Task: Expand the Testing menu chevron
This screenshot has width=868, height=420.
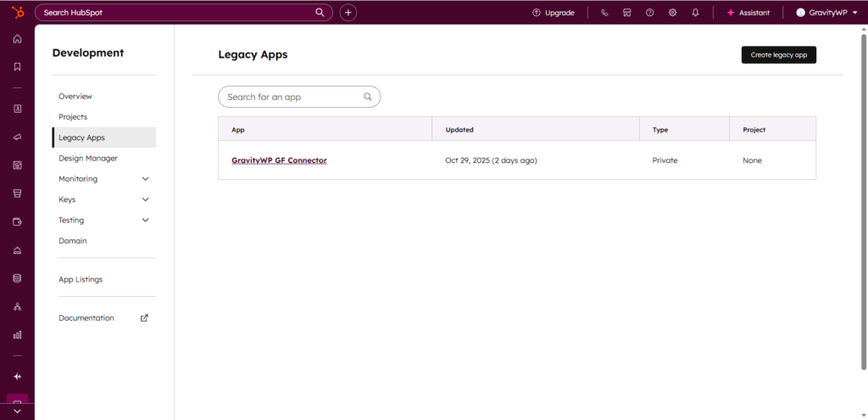Action: pyautogui.click(x=146, y=220)
